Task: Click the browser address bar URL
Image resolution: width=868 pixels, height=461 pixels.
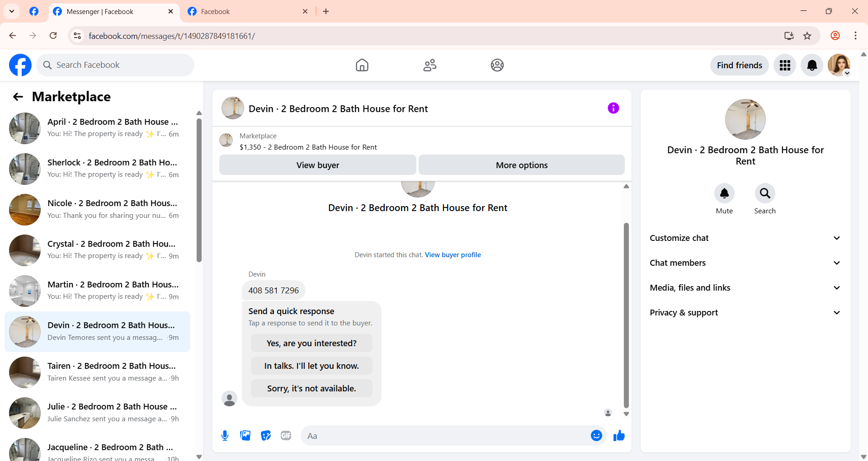Action: 172,36
